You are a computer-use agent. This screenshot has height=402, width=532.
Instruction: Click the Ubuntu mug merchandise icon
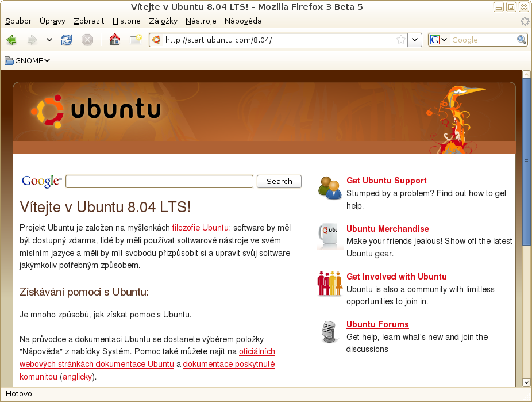pyautogui.click(x=329, y=236)
